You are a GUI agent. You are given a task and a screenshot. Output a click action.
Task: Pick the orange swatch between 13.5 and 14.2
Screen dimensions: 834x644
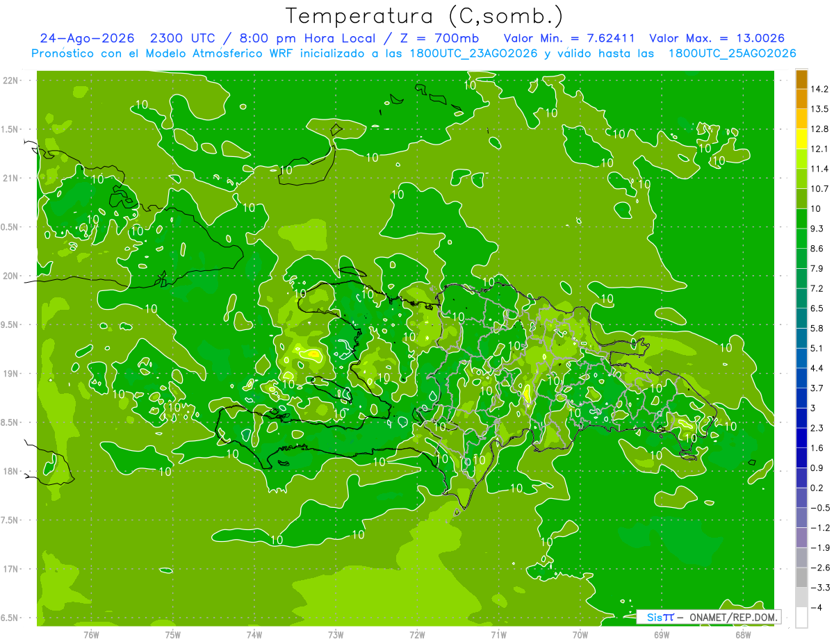(x=801, y=99)
